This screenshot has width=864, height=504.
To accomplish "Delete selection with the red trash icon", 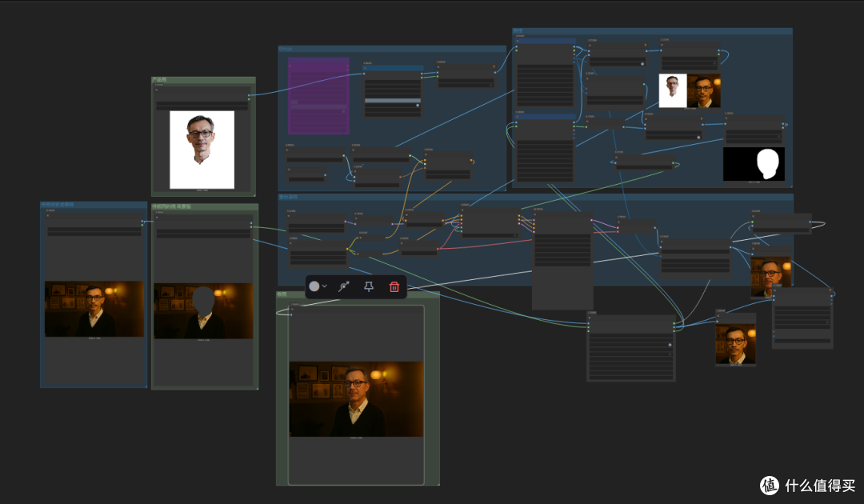I will pyautogui.click(x=394, y=286).
